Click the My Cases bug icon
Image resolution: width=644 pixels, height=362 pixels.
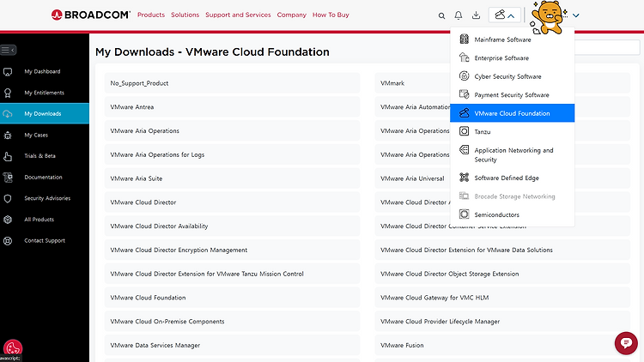(8, 135)
